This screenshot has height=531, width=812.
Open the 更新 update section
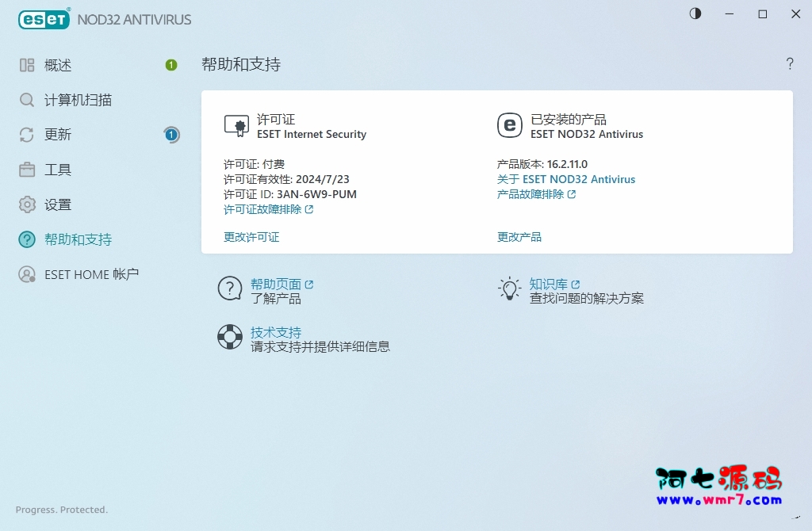coord(57,135)
